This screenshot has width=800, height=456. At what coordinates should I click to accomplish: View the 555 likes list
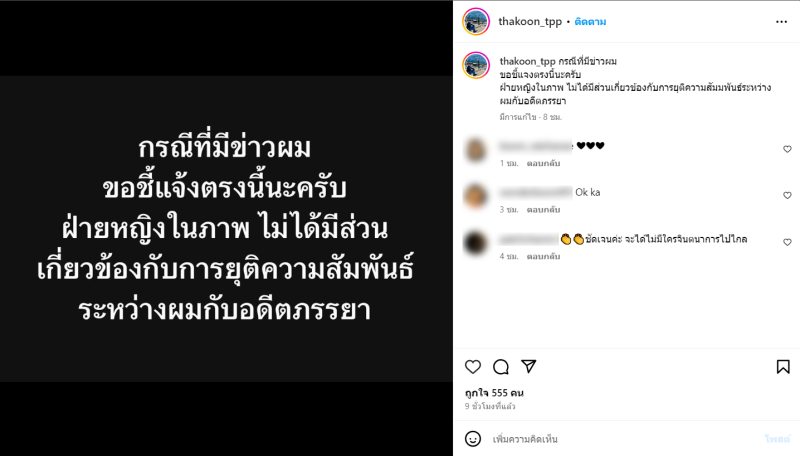494,393
